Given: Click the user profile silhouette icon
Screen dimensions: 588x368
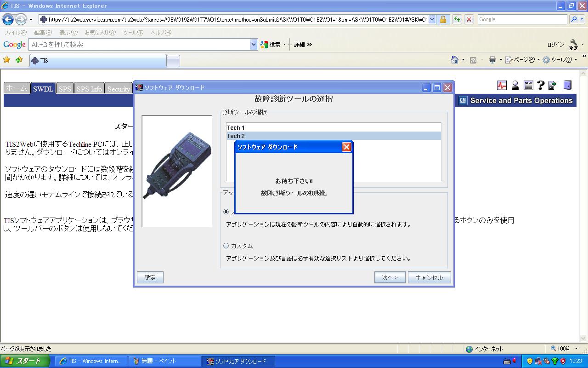Looking at the screenshot, I should click(x=515, y=85).
